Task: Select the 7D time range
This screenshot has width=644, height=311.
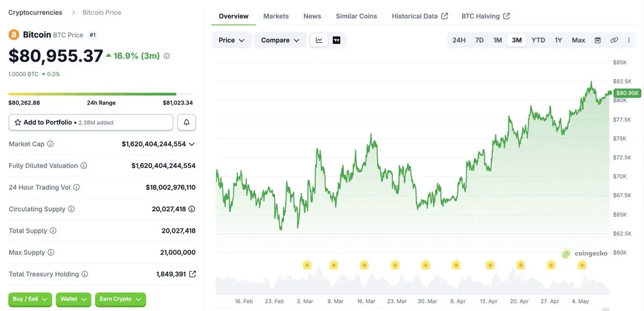Action: pos(479,40)
